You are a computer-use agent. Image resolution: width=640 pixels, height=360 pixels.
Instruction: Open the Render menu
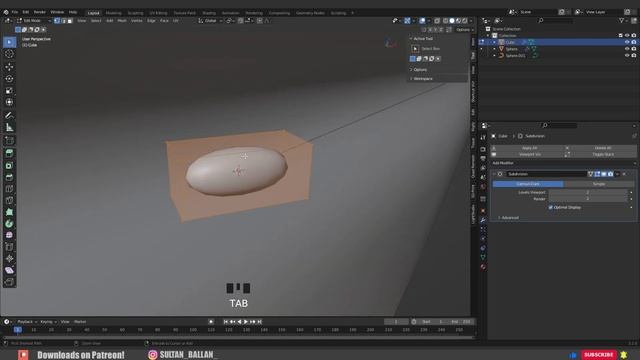point(40,12)
